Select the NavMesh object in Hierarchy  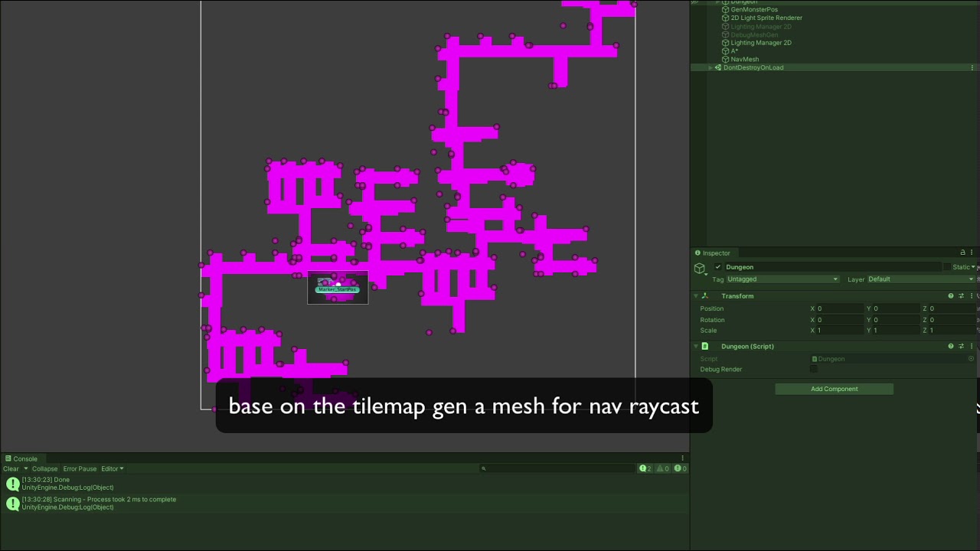[745, 59]
